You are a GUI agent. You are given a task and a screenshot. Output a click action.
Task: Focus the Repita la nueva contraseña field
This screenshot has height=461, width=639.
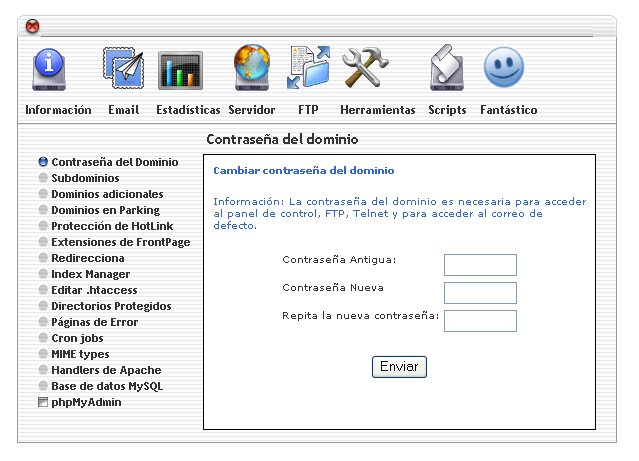click(x=480, y=321)
